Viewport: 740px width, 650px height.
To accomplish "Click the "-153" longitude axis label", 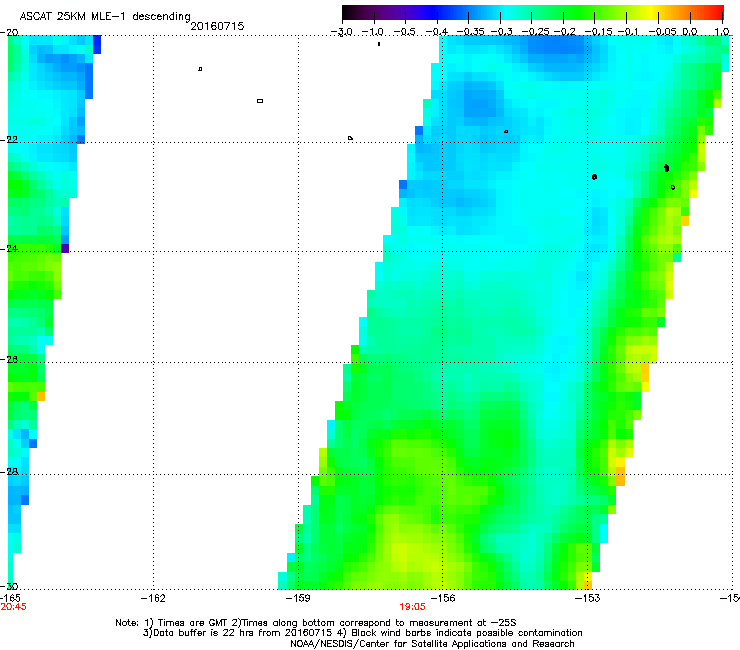I will [x=588, y=599].
